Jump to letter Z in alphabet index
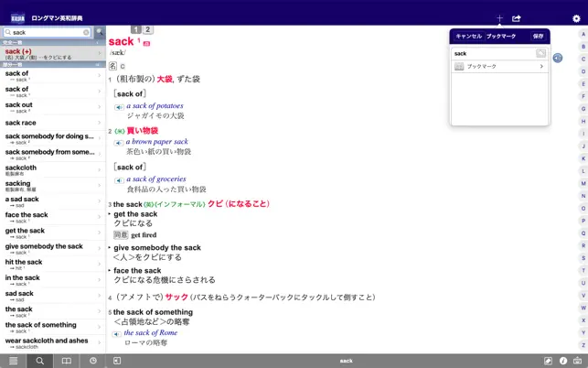This screenshot has height=368, width=588. coord(583,345)
